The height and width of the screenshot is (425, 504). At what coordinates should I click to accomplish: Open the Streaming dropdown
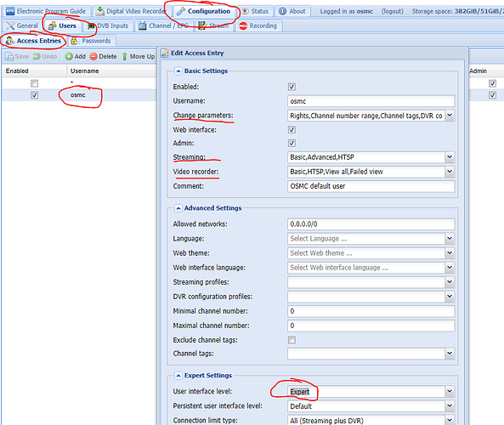pos(450,157)
